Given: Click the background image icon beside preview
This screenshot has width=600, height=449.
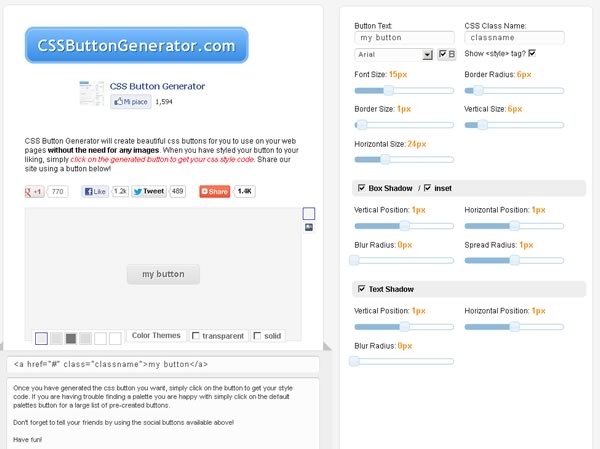Looking at the screenshot, I should 309,227.
